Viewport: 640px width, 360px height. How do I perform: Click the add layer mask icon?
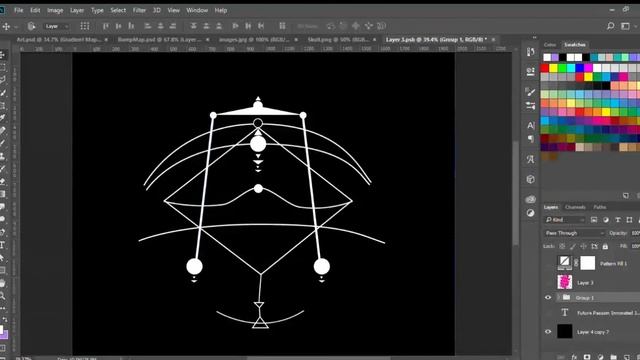pyautogui.click(x=587, y=357)
